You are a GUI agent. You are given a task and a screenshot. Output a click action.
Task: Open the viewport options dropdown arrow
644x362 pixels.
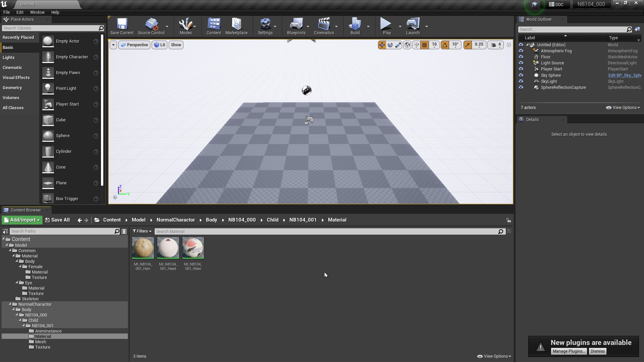[113, 45]
